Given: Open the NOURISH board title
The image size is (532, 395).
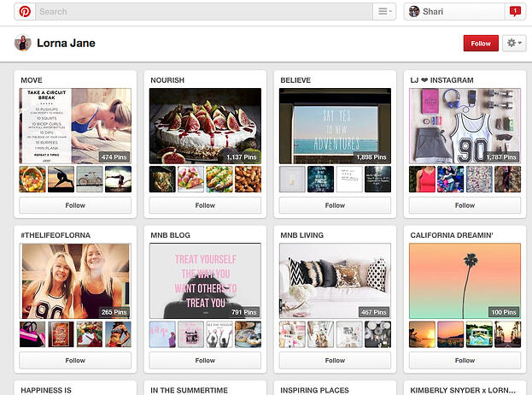Looking at the screenshot, I should pos(167,80).
